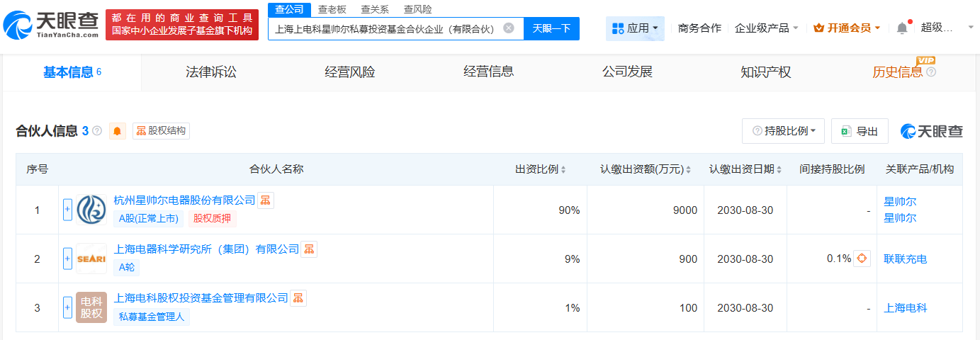Open equity structure icon next to 杭州星帅尔电器股份有限公司
The width and height of the screenshot is (980, 340).
[x=265, y=200]
